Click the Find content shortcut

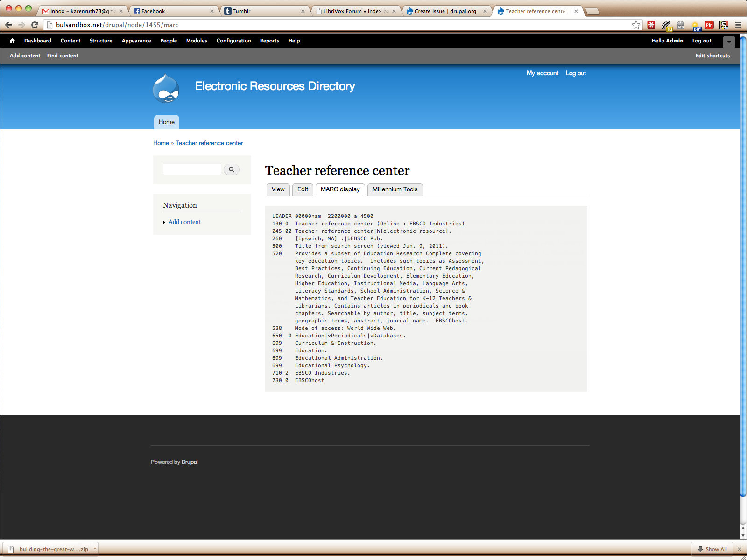[x=63, y=56]
